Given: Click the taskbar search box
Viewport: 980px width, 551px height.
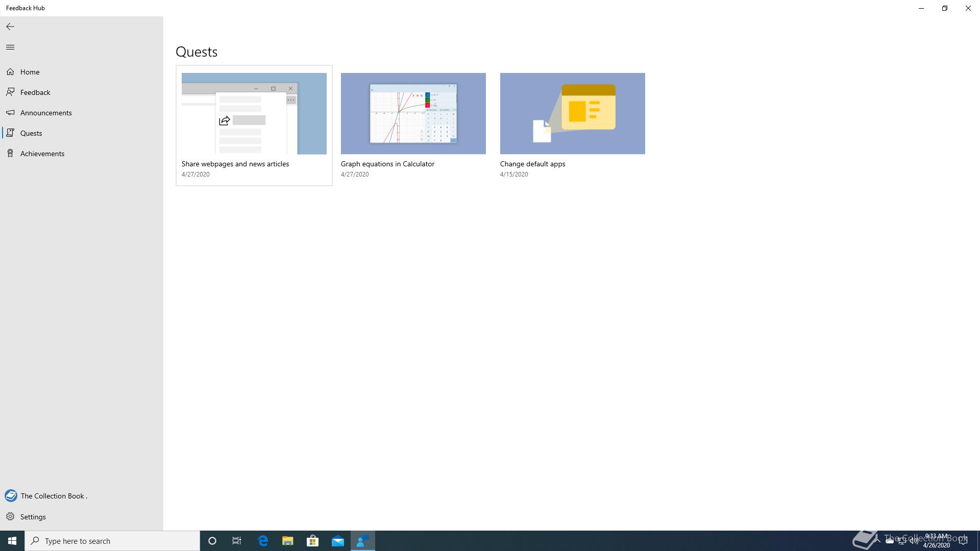Looking at the screenshot, I should [x=112, y=541].
